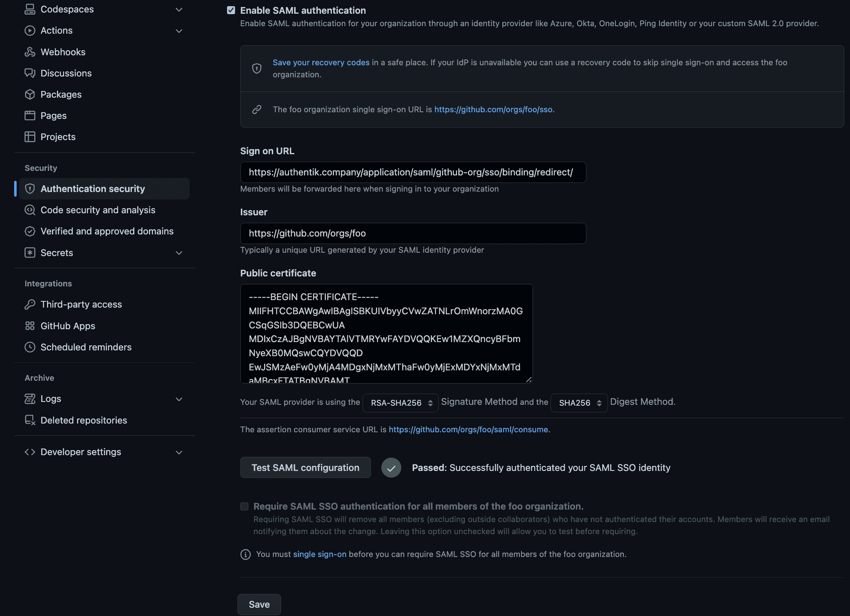This screenshot has height=616, width=850.
Task: Click the Deleted repositories icon
Action: click(30, 420)
